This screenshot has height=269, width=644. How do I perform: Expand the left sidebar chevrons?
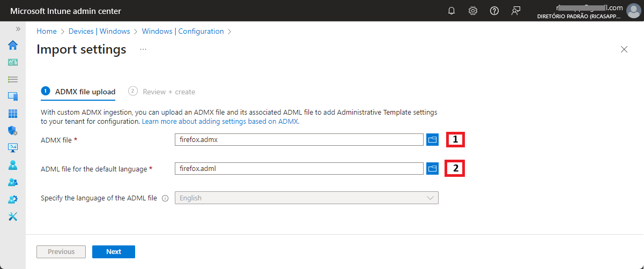[18, 29]
